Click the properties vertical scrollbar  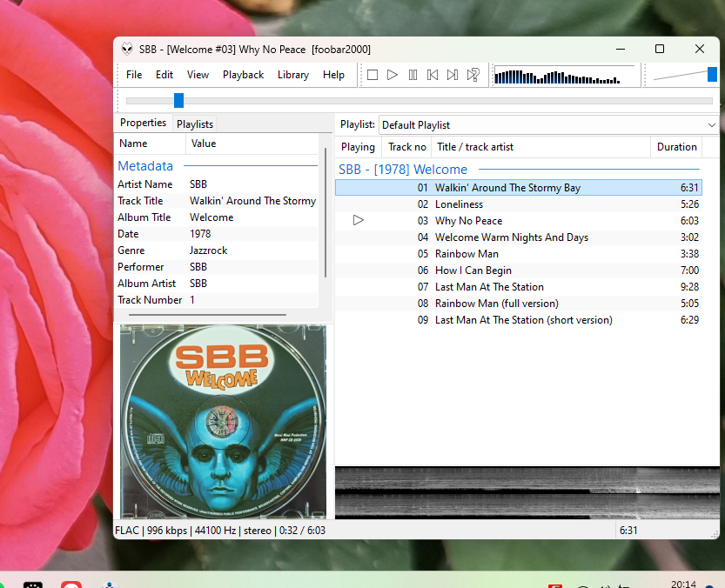point(326,212)
